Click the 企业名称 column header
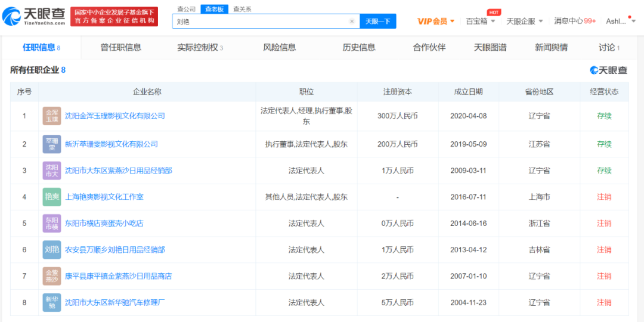Viewport: 644px width, 322px height. click(x=147, y=92)
